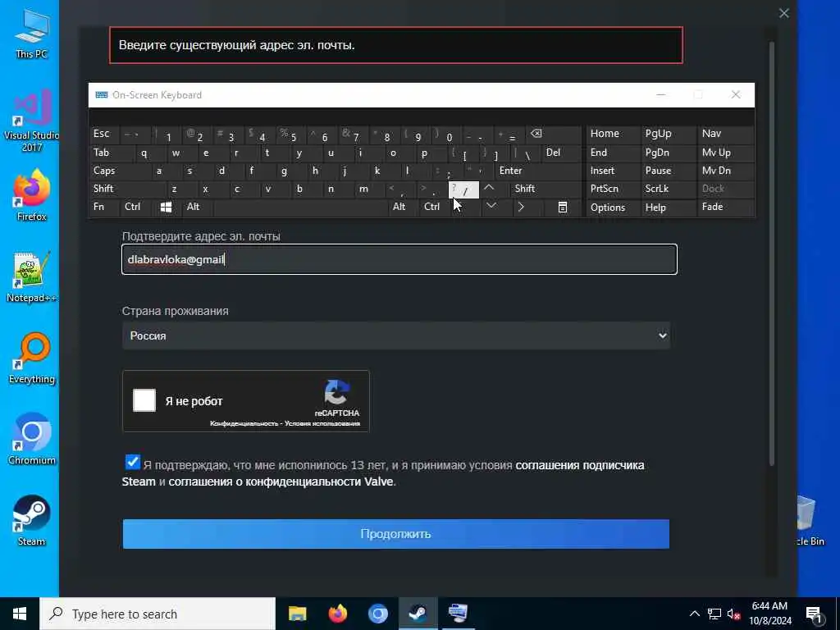Toggle the left Ctrl key
Screen dimensions: 840x630
(135, 208)
